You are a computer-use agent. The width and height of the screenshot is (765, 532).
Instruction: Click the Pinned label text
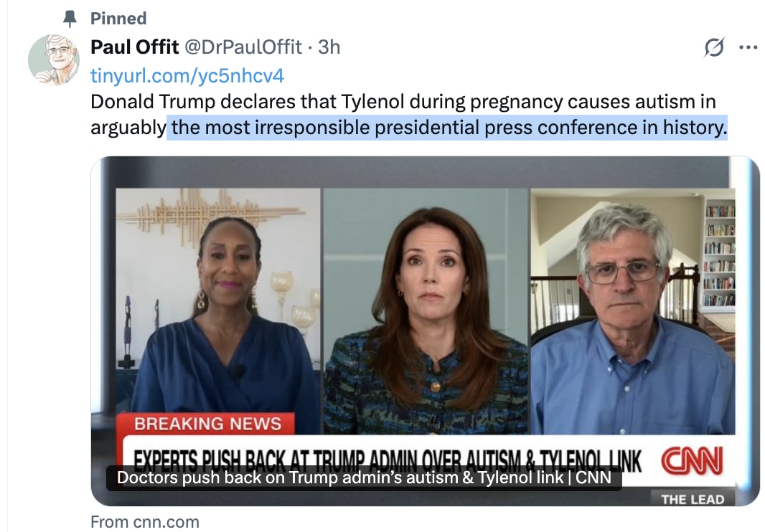(x=118, y=19)
